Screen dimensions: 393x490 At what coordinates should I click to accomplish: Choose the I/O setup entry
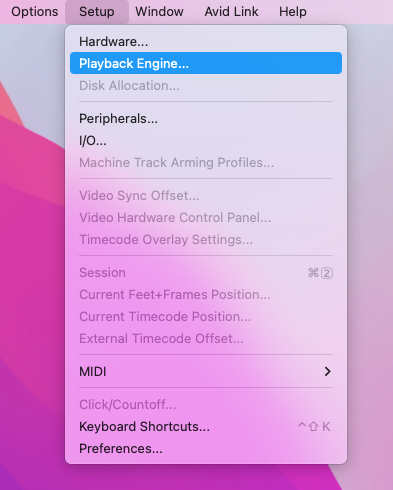pyautogui.click(x=206, y=141)
